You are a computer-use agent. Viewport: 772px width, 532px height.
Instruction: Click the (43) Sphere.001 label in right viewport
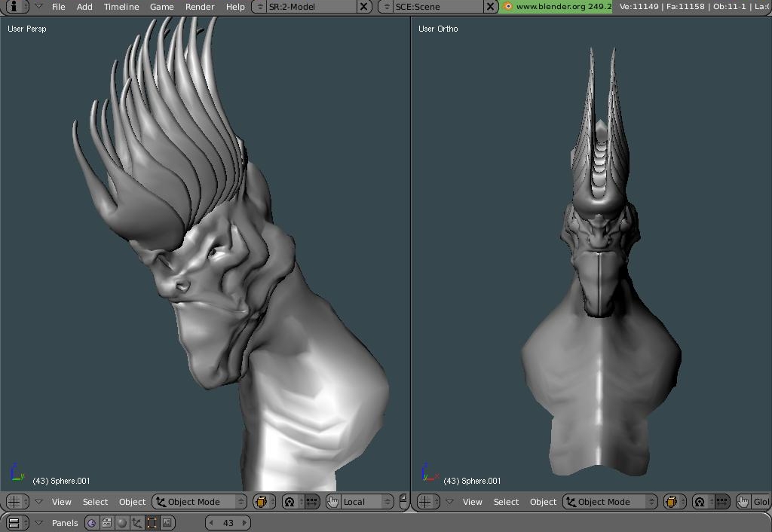[472, 481]
